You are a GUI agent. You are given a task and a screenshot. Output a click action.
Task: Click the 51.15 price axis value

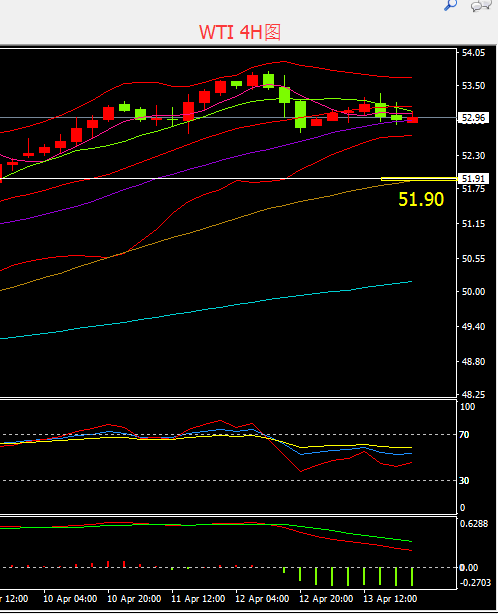[473, 224]
